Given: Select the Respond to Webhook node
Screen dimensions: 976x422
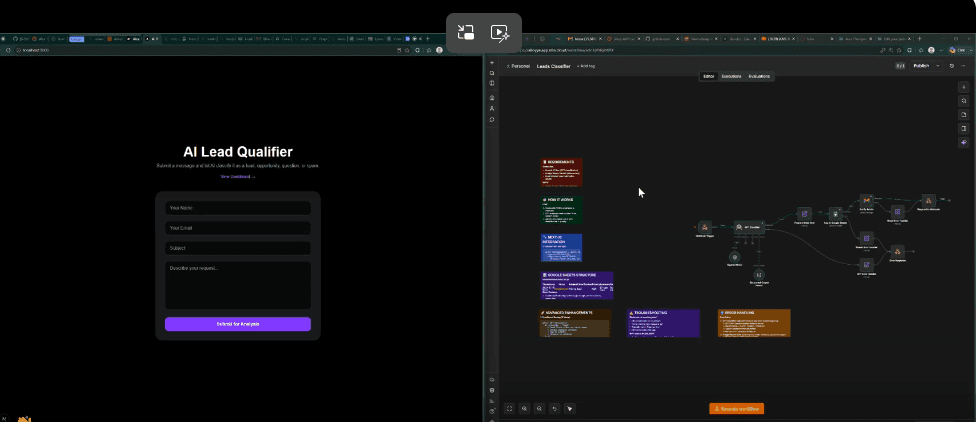Looking at the screenshot, I should click(928, 201).
